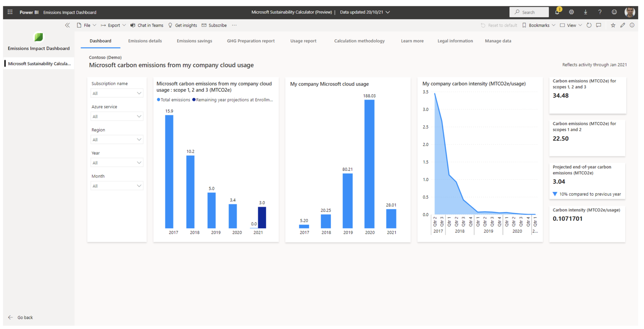Switch to the Emissions savings tab
The height and width of the screenshot is (329, 644).
pos(194,41)
